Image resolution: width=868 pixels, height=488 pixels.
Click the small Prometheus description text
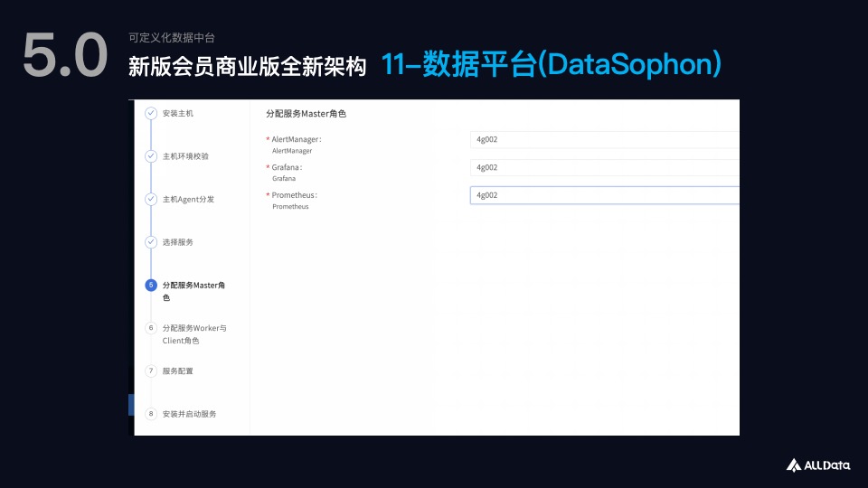(x=290, y=206)
